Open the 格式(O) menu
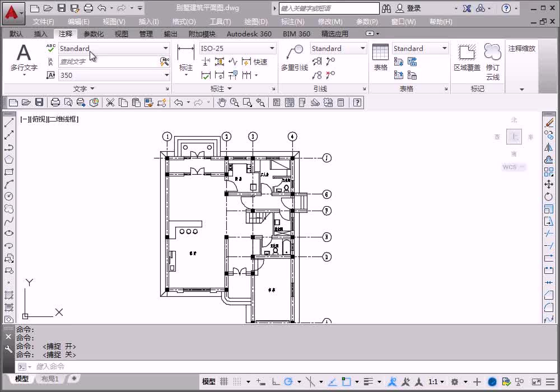560x392 pixels. pyautogui.click(x=184, y=22)
